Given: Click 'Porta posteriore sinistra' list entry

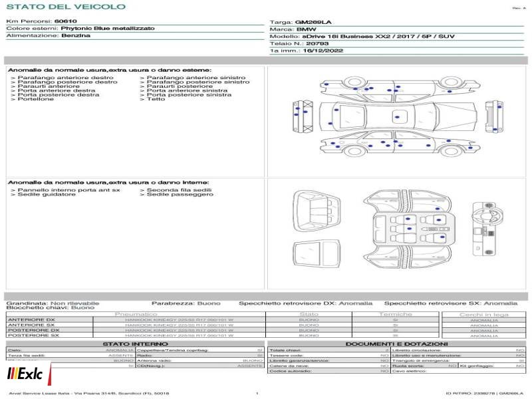Looking at the screenshot, I should click(189, 94).
